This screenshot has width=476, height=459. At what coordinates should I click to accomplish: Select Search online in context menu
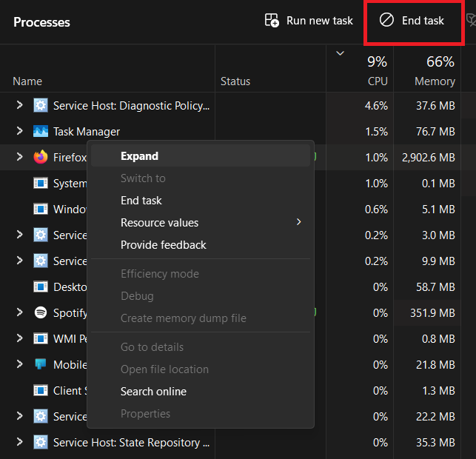pyautogui.click(x=201, y=392)
